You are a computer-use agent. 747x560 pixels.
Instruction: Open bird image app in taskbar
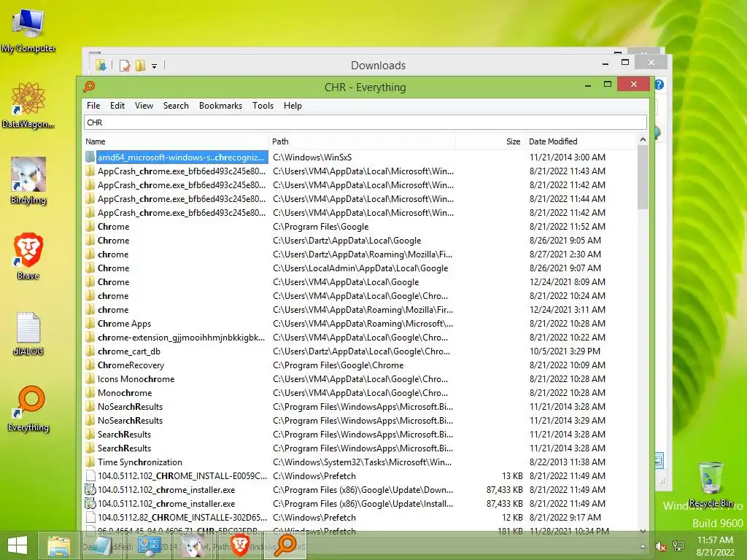pos(194,545)
